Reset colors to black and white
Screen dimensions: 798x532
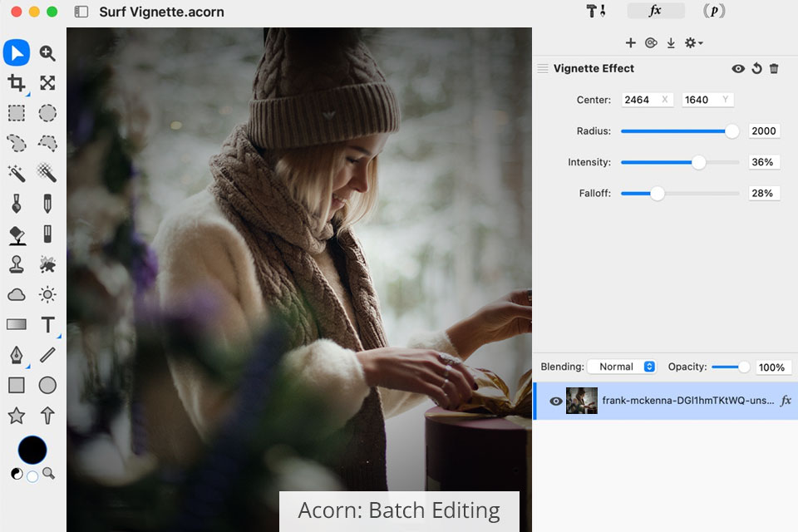17,474
